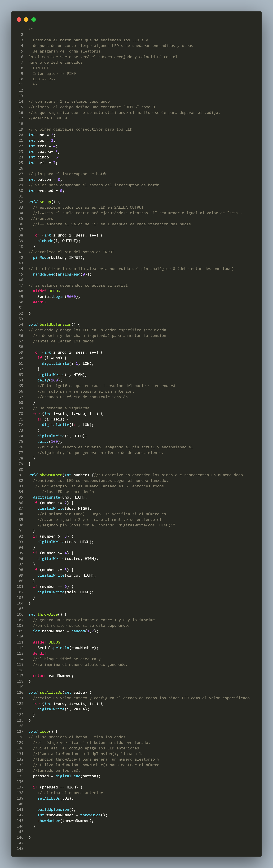Click line number 1 in the gutter

coord(22,29)
